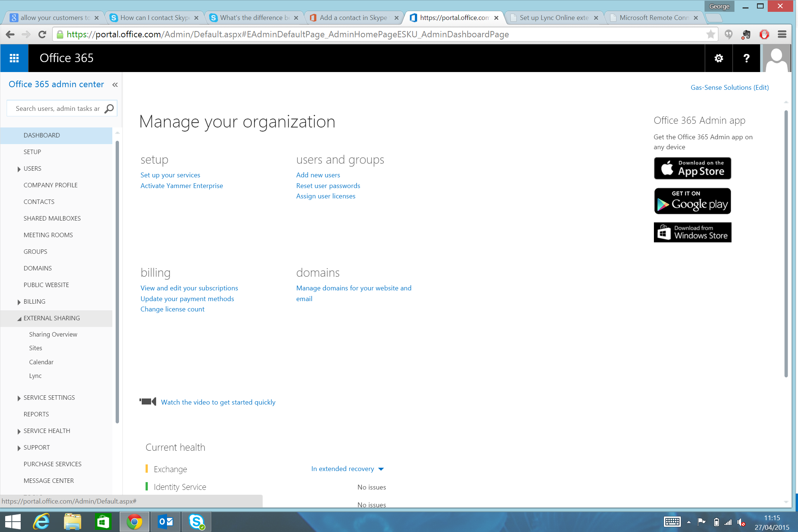
Task: Close the 'allow your customers' tab
Action: (x=96, y=18)
